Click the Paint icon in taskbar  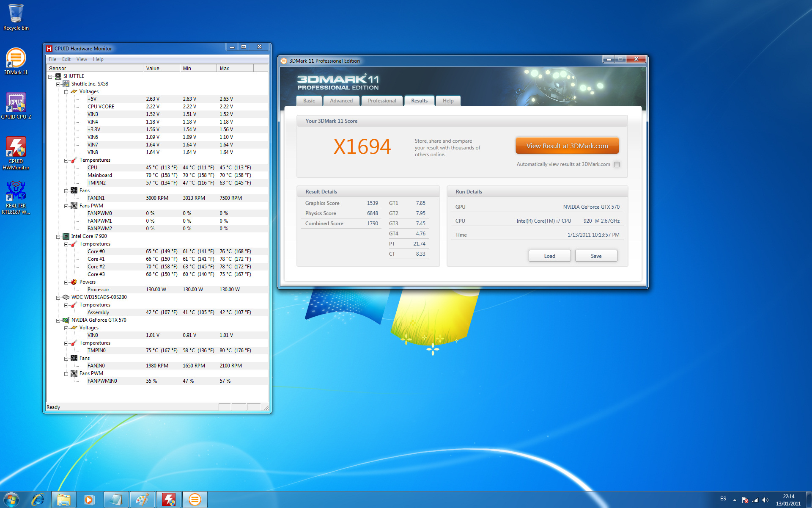click(142, 500)
